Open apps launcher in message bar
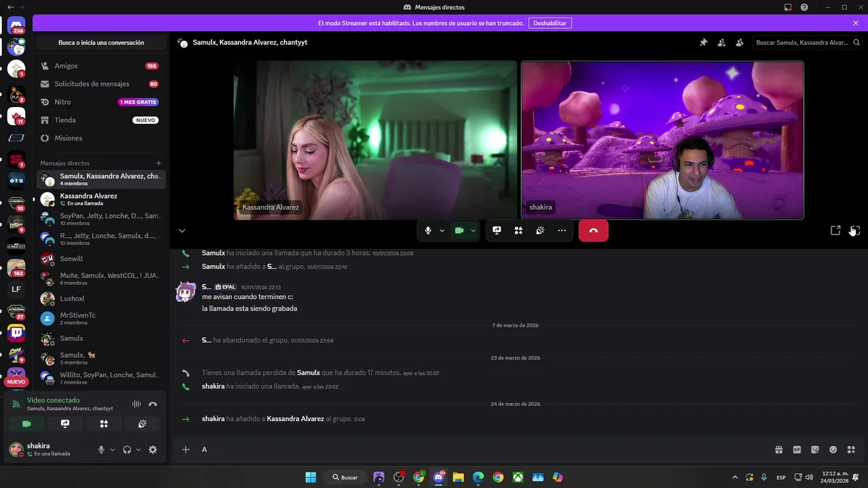The height and width of the screenshot is (488, 868). click(851, 449)
